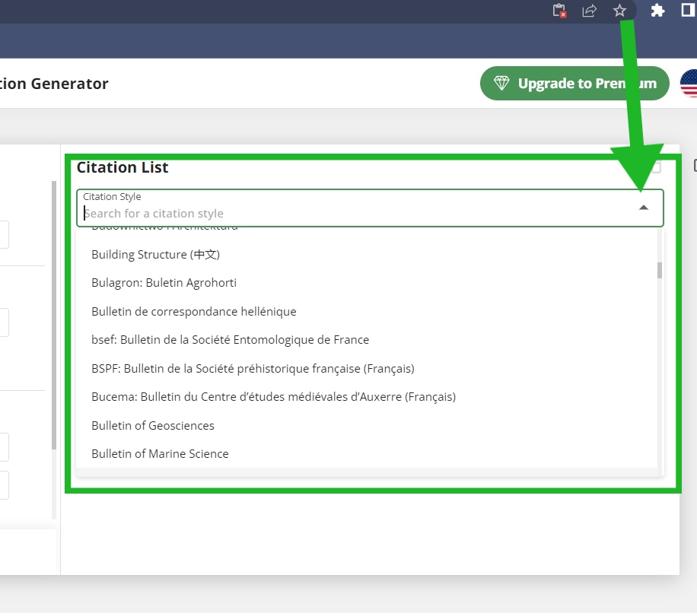Pick bsef: Bulletin de la Société Entomologique
The width and height of the screenshot is (697, 616).
pyautogui.click(x=367, y=340)
